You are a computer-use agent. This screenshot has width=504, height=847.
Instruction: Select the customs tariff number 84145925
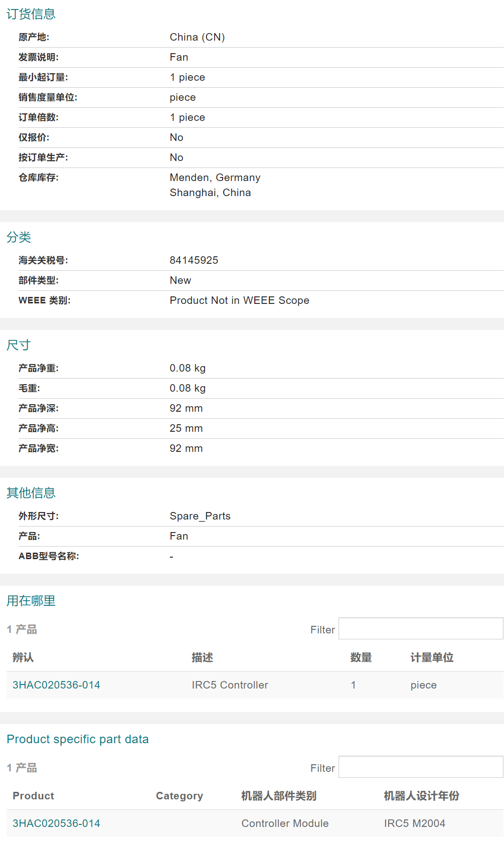[194, 260]
